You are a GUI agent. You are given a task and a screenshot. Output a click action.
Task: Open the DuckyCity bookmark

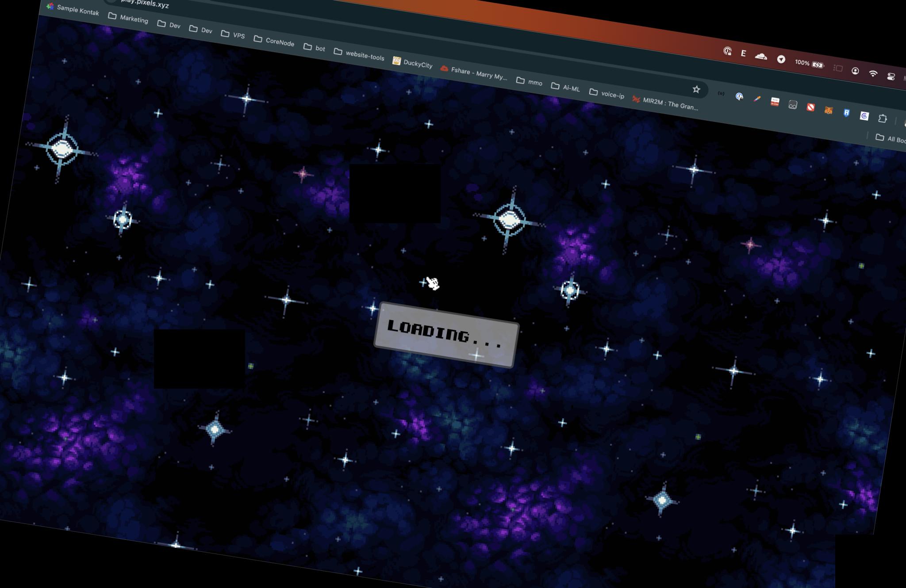(413, 63)
